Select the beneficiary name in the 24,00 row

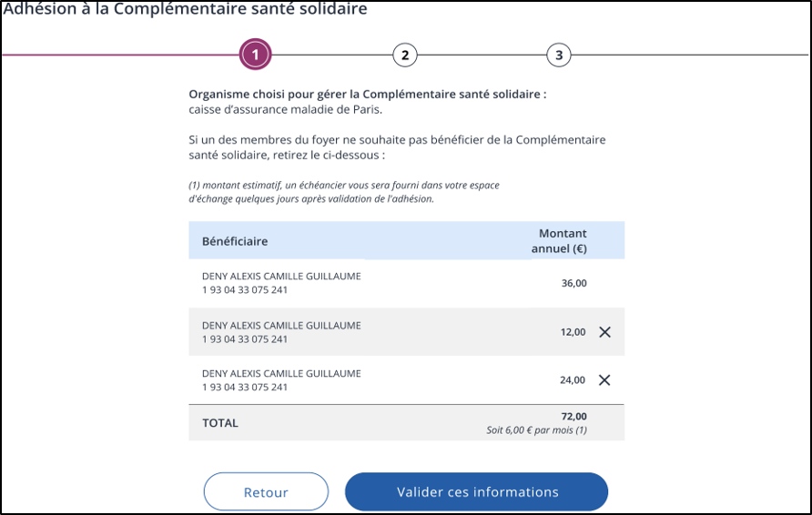281,373
